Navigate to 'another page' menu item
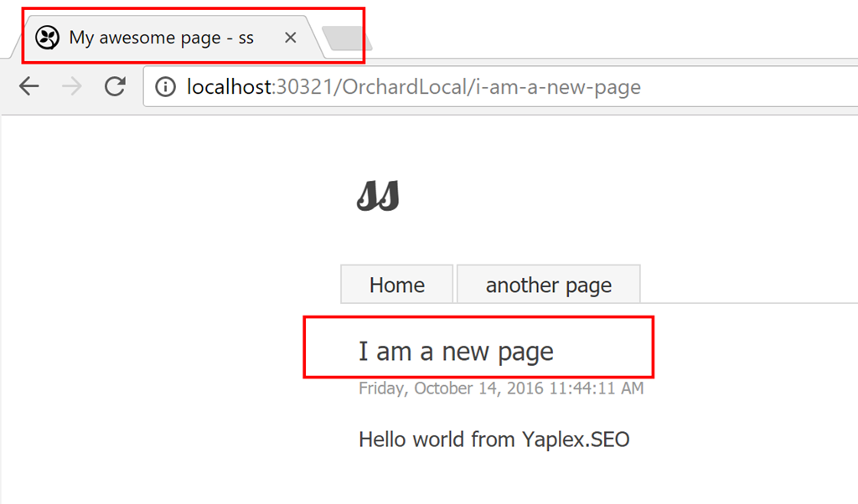Screen dimensions: 858x504 pyautogui.click(x=548, y=285)
